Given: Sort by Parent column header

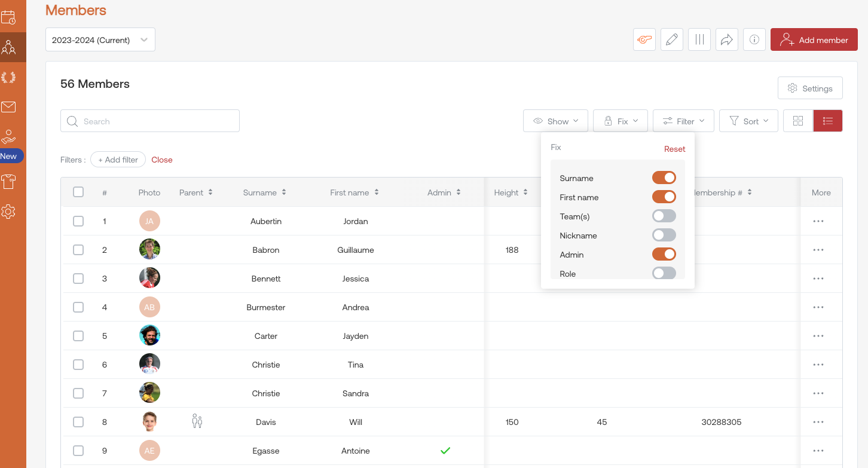Looking at the screenshot, I should point(196,192).
